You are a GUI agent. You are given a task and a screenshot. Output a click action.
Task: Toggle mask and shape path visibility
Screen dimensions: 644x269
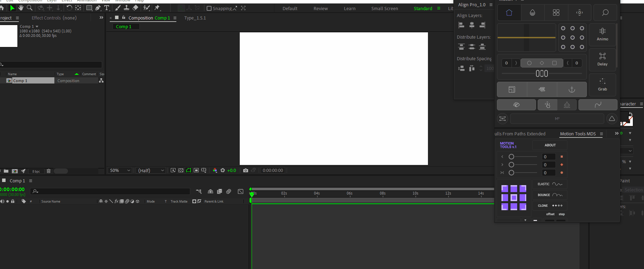pos(189,170)
